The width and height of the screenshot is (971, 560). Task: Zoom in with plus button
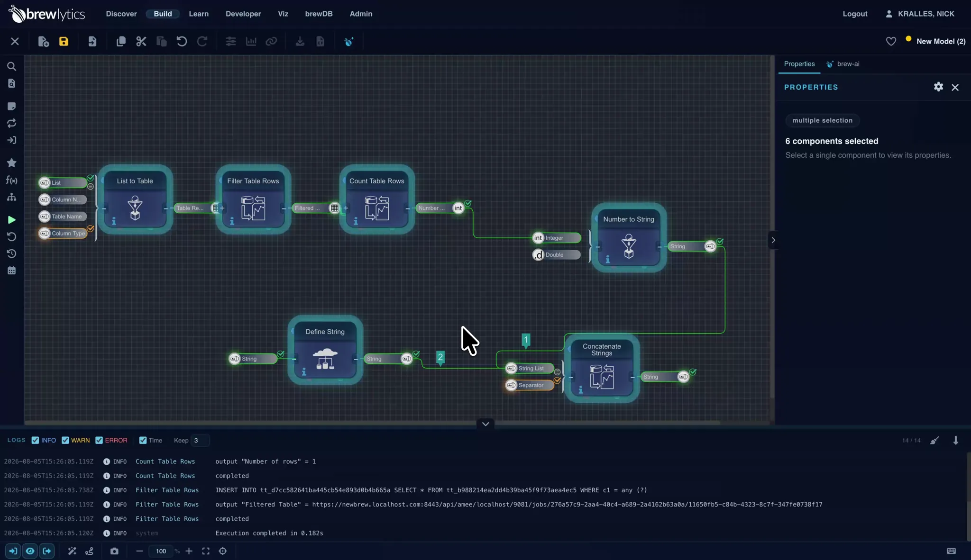click(x=189, y=551)
